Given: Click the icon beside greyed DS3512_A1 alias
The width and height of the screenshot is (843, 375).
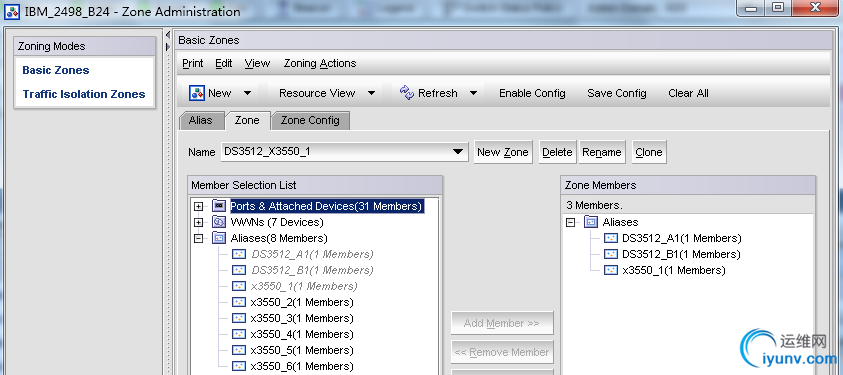Looking at the screenshot, I should click(239, 254).
